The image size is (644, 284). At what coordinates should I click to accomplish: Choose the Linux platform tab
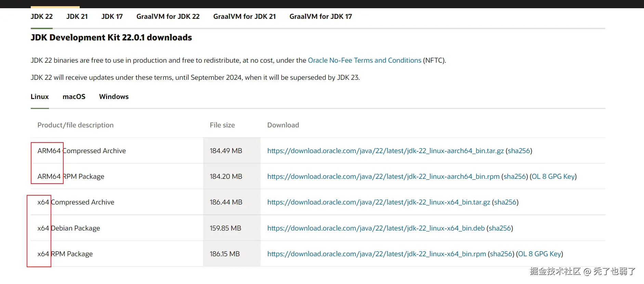(x=40, y=97)
